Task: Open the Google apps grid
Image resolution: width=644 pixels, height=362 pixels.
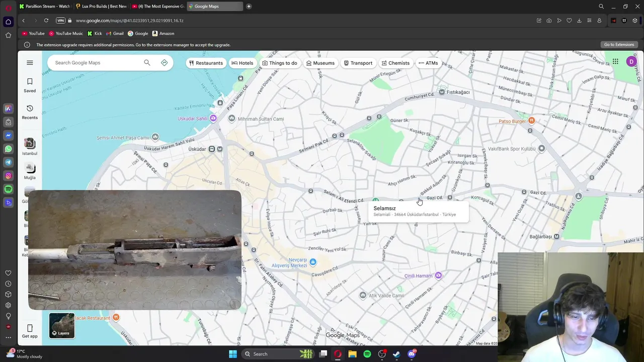Action: [615, 61]
